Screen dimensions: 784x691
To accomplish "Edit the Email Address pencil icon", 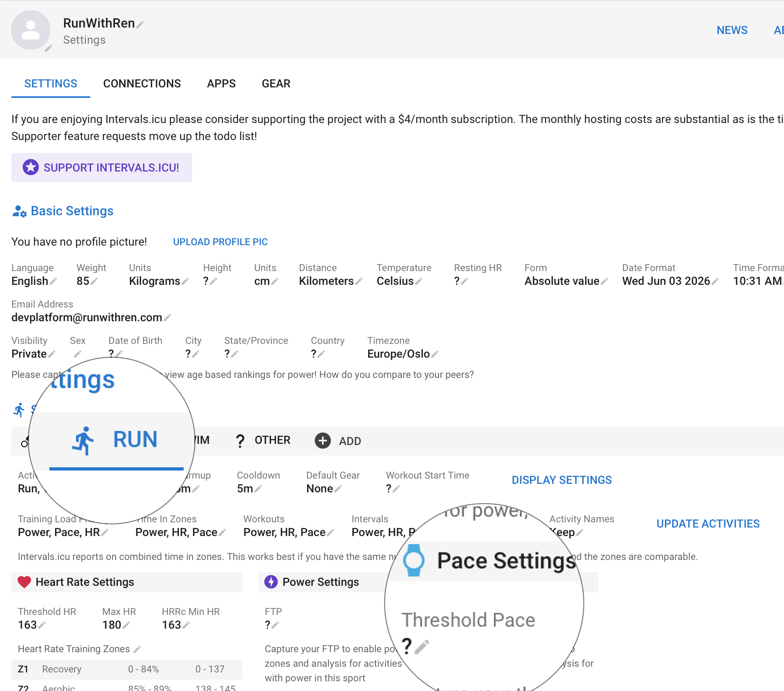I will point(167,318).
